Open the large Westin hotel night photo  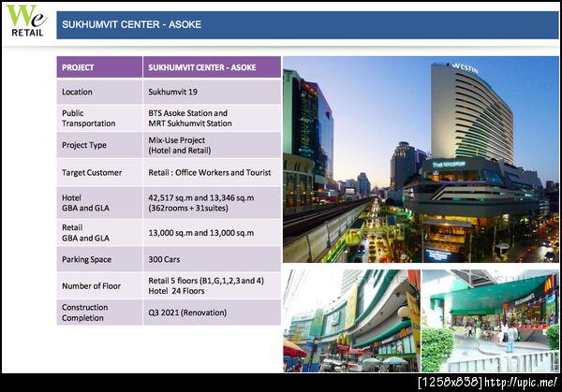tap(421, 159)
